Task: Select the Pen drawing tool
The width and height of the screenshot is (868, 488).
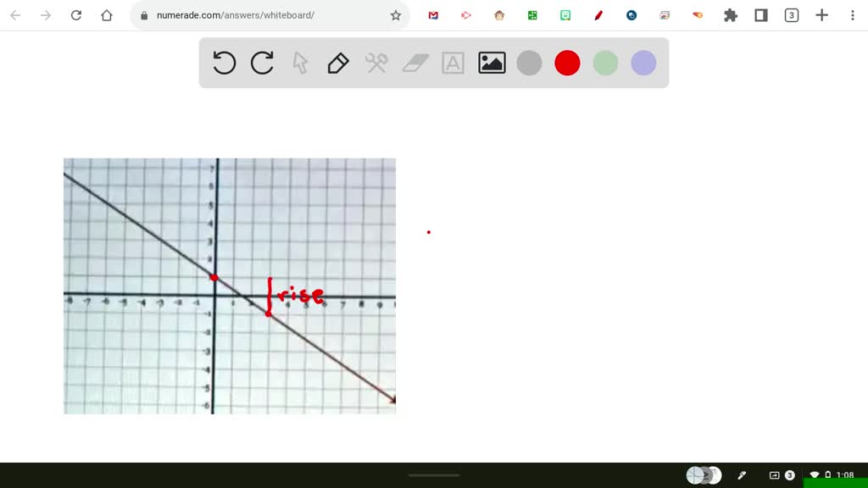Action: click(337, 62)
